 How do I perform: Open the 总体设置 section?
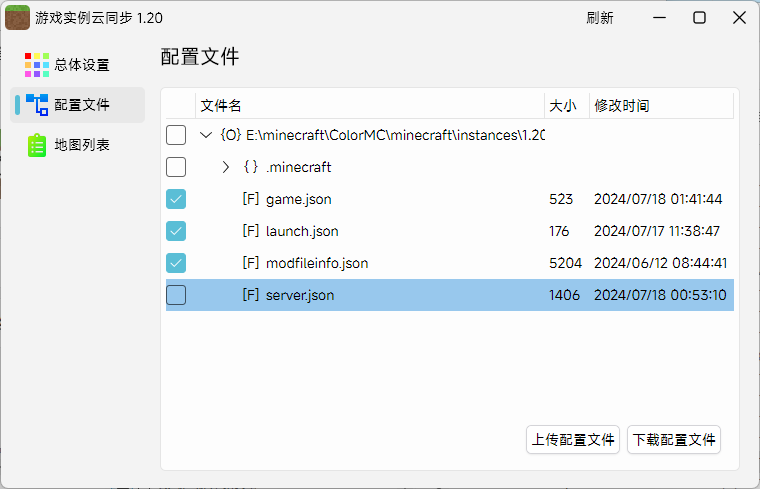pos(80,65)
